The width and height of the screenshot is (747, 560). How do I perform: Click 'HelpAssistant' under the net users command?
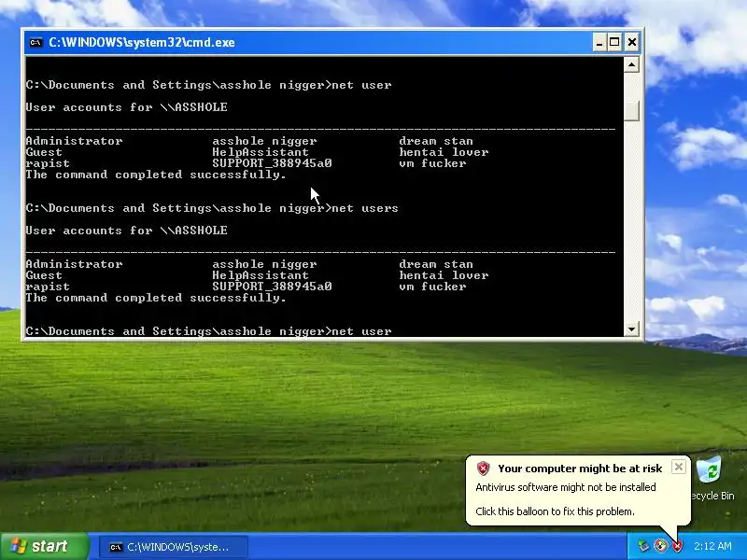point(261,275)
